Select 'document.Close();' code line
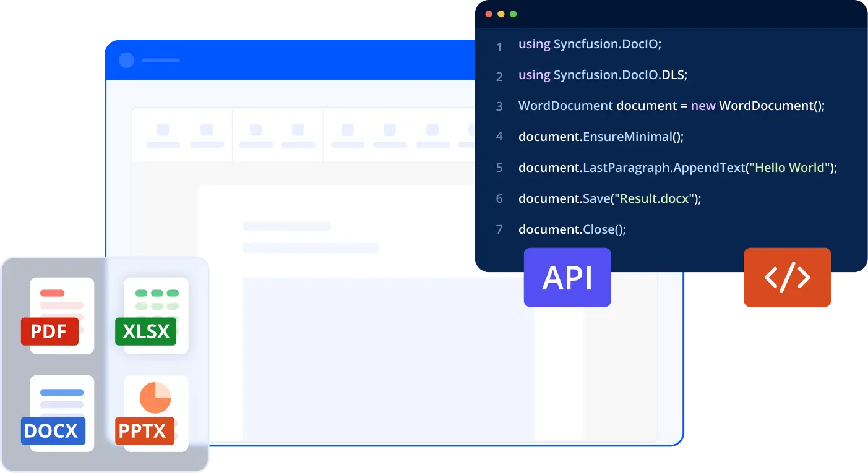This screenshot has height=473, width=868. [x=572, y=229]
